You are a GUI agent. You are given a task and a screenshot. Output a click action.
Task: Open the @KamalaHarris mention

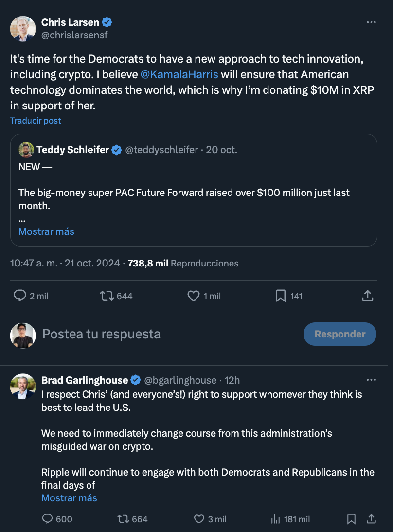click(x=179, y=75)
